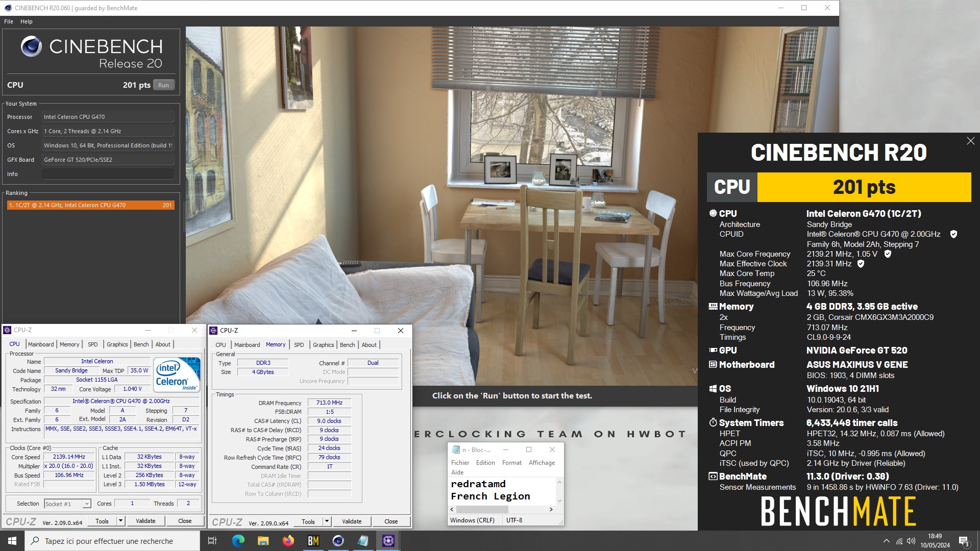Click the System Timers clock icon
980x551 pixels.
click(x=713, y=423)
